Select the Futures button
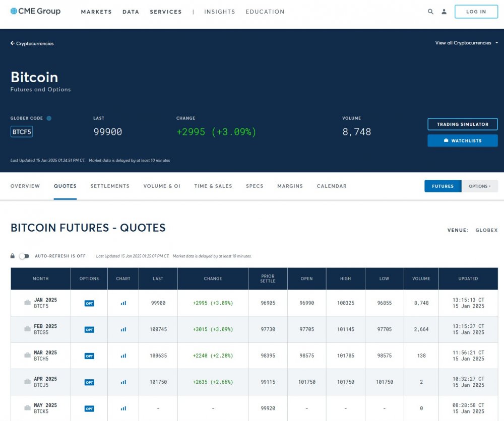The height and width of the screenshot is (421, 504). pos(443,186)
